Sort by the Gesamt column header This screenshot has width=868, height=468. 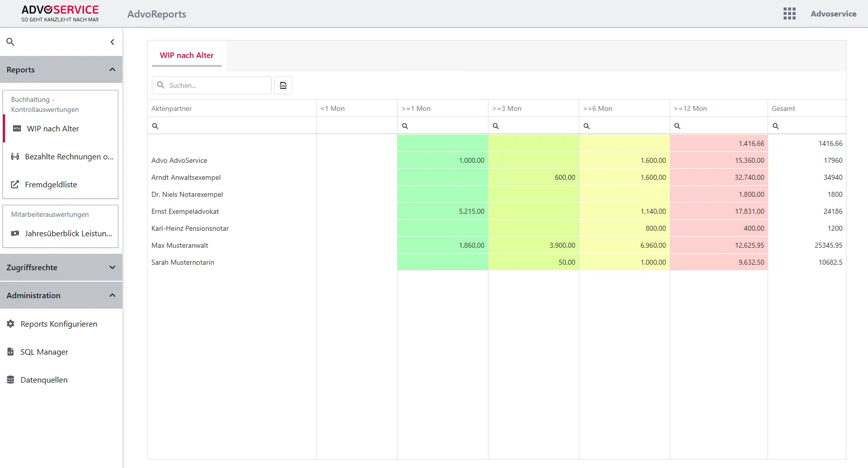[x=783, y=108]
